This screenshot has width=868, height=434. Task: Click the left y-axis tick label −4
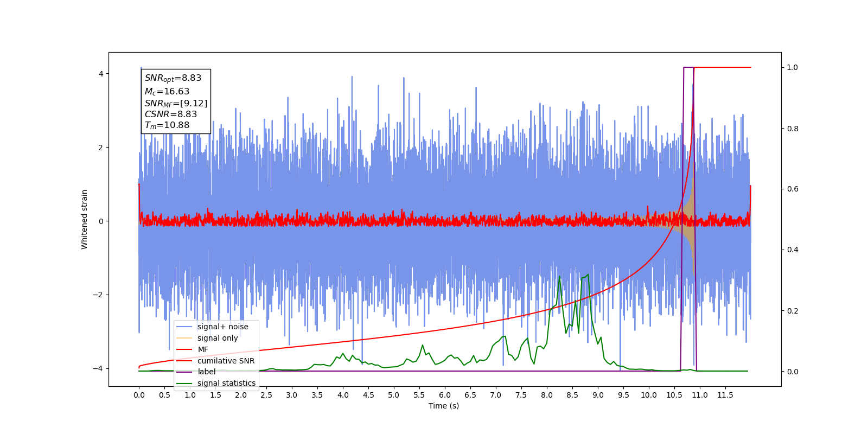pos(98,368)
